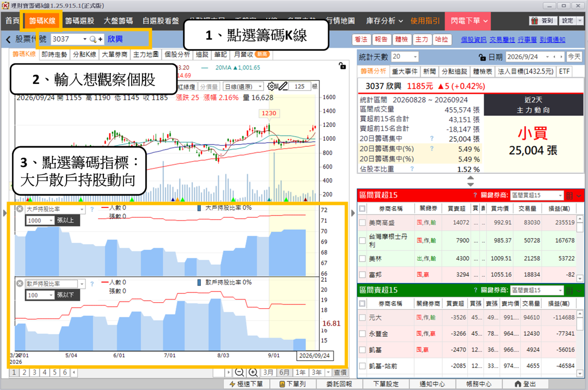
Task: Open the stock code 3037 dropdown arrow
Action: [85, 39]
